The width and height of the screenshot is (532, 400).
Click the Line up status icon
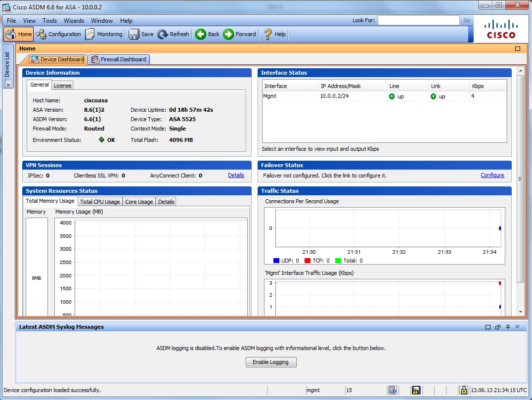[392, 96]
